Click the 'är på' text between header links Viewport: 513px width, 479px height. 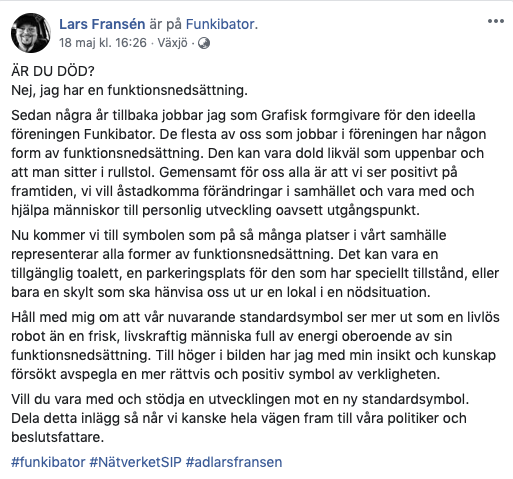point(165,24)
